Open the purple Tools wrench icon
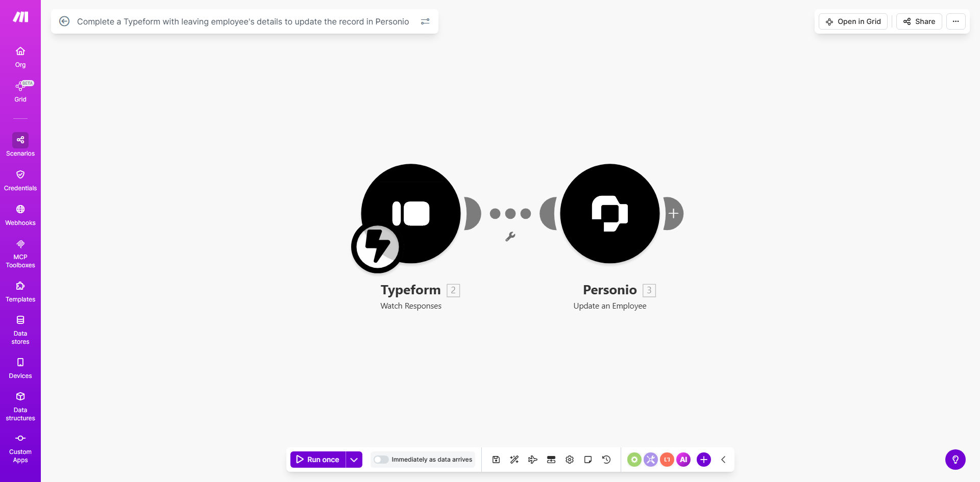This screenshot has width=980, height=482. point(650,460)
